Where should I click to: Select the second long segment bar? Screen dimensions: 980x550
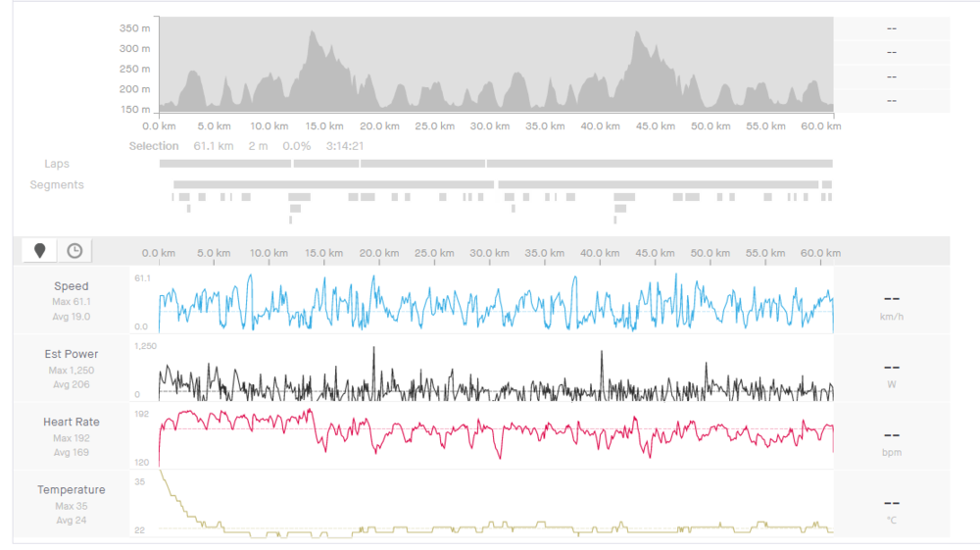point(658,184)
